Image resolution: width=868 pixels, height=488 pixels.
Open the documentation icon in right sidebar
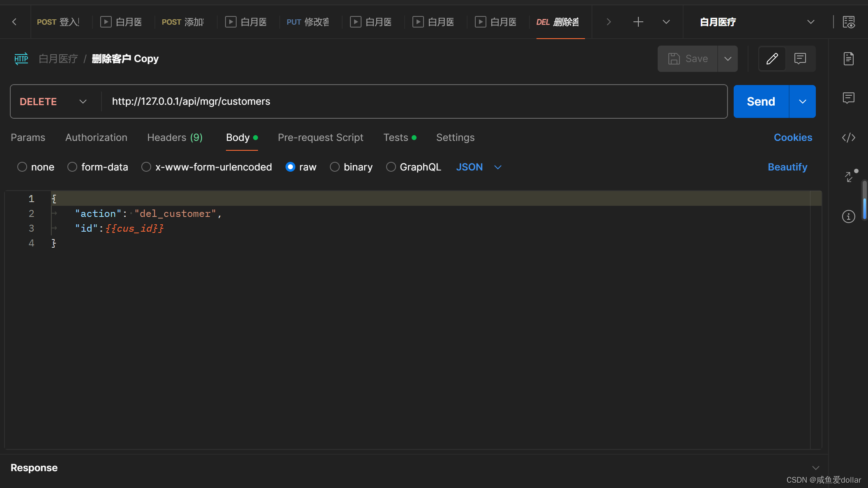point(848,59)
